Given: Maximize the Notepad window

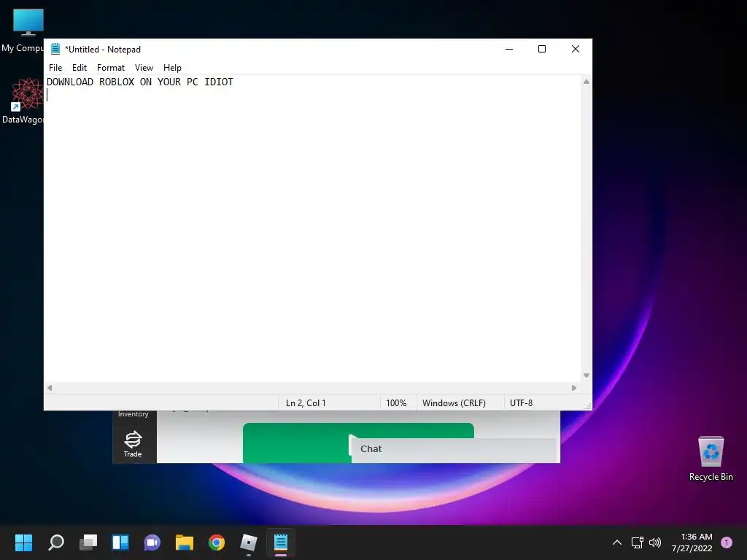Looking at the screenshot, I should [x=542, y=49].
